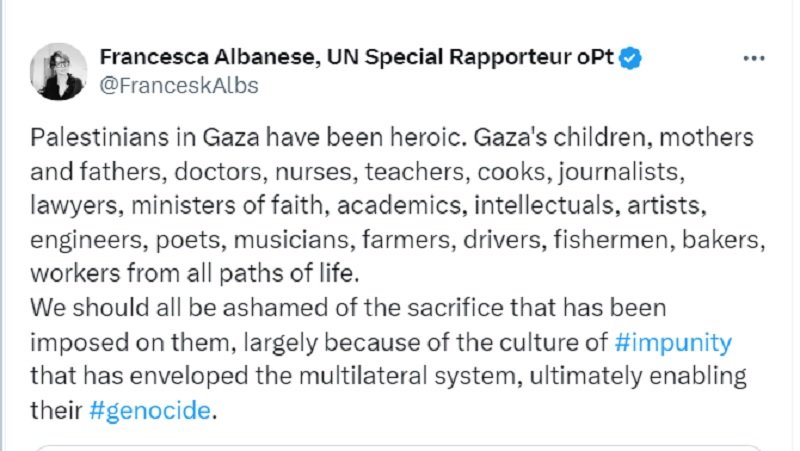The width and height of the screenshot is (800, 451).
Task: Click the @FranceskAlbs handle
Action: click(x=179, y=86)
